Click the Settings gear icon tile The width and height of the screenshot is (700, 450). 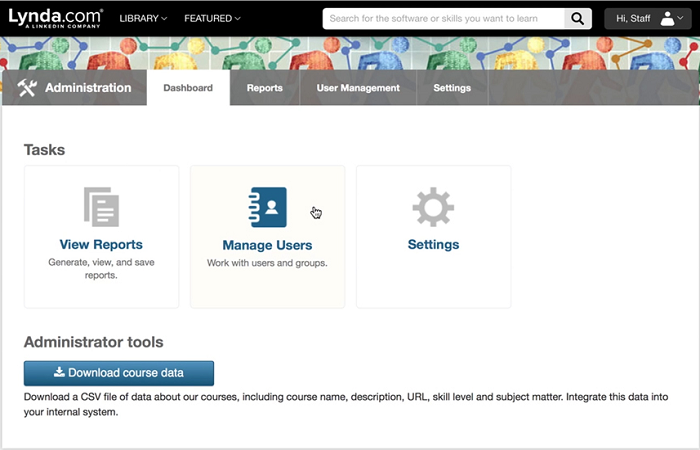click(433, 207)
